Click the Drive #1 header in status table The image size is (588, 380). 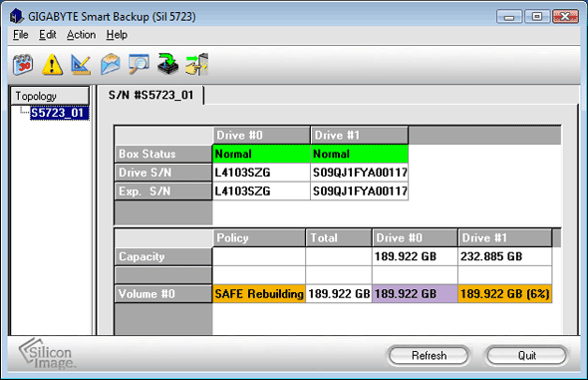(359, 135)
